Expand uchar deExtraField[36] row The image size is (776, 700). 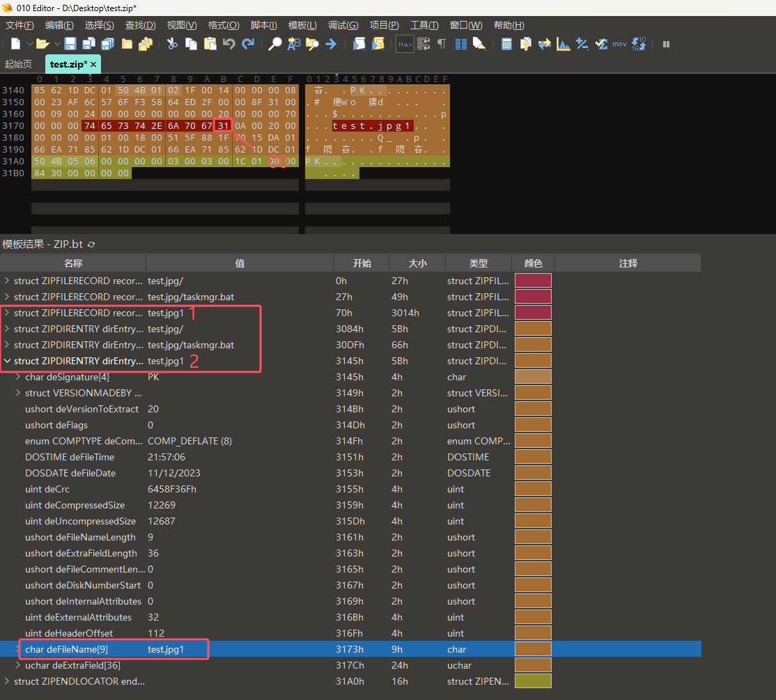(18, 665)
